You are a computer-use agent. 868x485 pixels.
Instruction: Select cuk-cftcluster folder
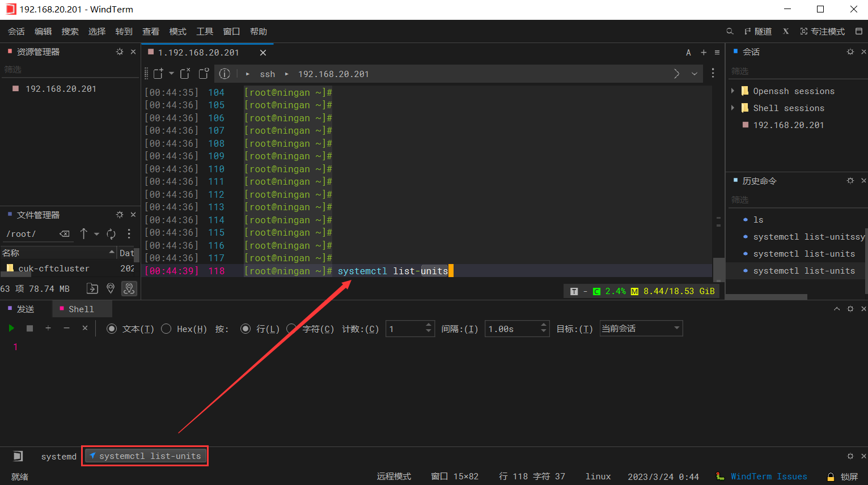click(x=54, y=269)
